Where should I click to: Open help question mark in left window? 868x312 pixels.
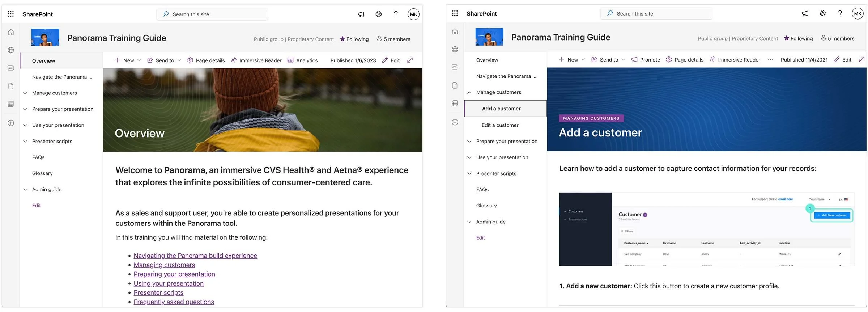pyautogui.click(x=396, y=14)
